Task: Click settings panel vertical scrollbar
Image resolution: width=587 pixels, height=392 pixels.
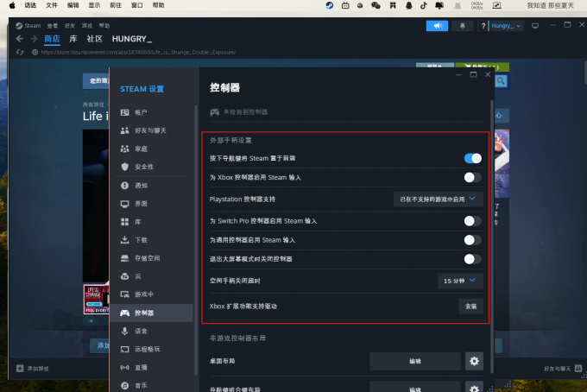Action: click(491, 236)
